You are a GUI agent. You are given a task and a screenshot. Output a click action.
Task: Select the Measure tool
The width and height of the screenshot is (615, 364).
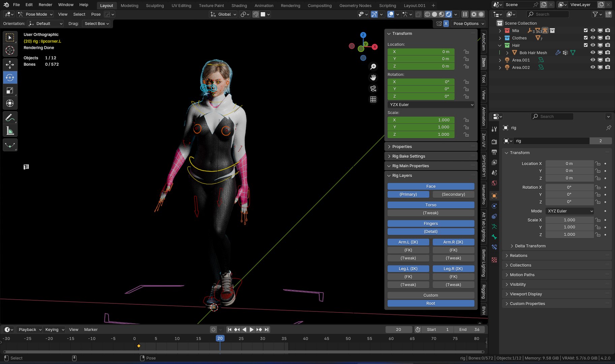10,131
